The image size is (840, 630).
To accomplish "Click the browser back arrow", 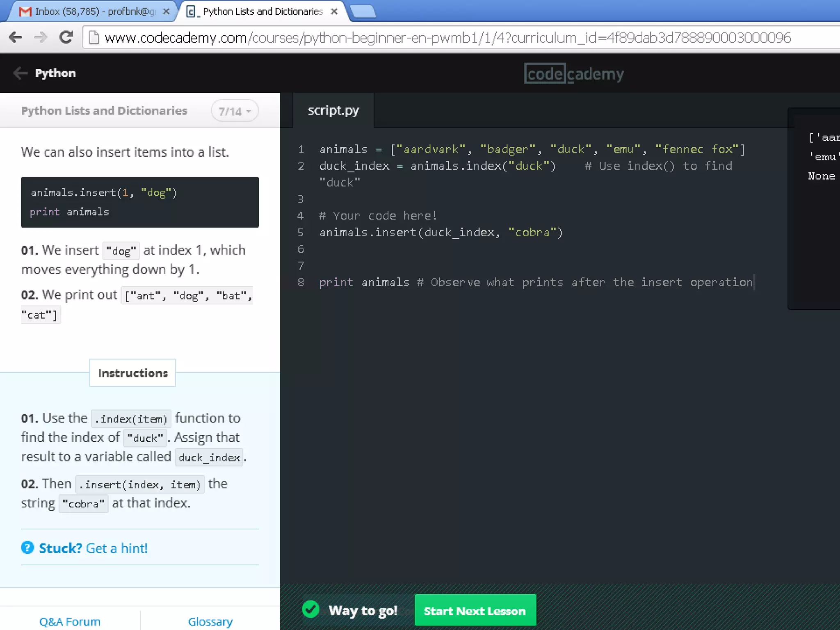I will click(x=16, y=37).
